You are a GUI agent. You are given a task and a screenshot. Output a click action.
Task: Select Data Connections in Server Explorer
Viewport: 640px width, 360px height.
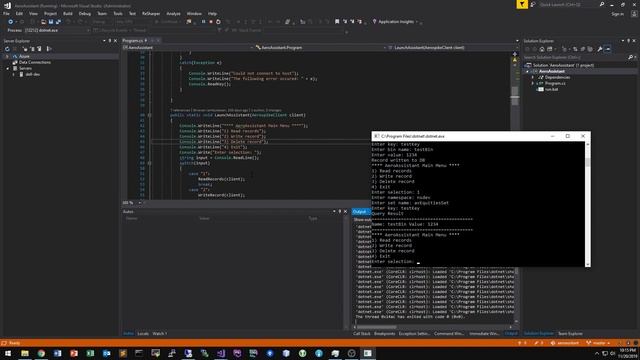[x=35, y=62]
